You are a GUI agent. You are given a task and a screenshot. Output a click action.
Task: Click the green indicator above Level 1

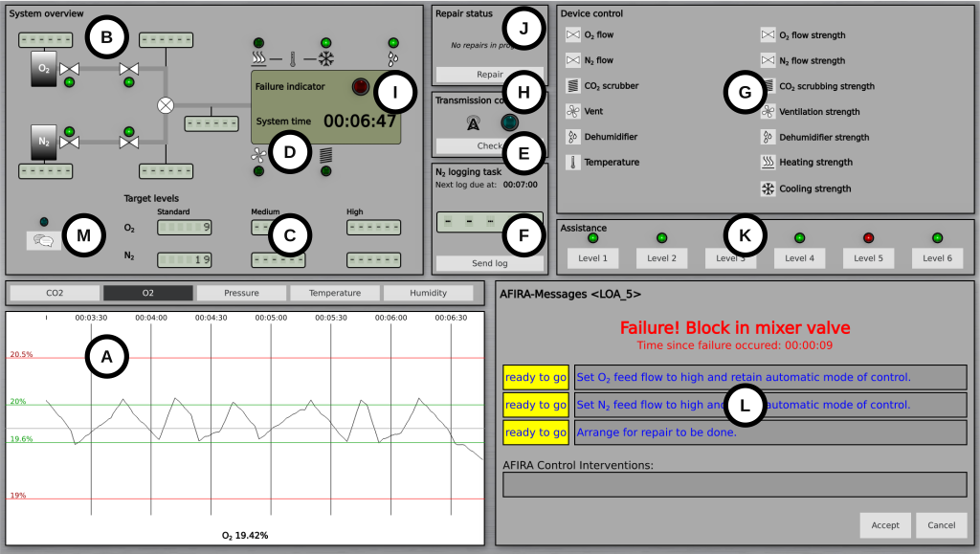coord(592,238)
